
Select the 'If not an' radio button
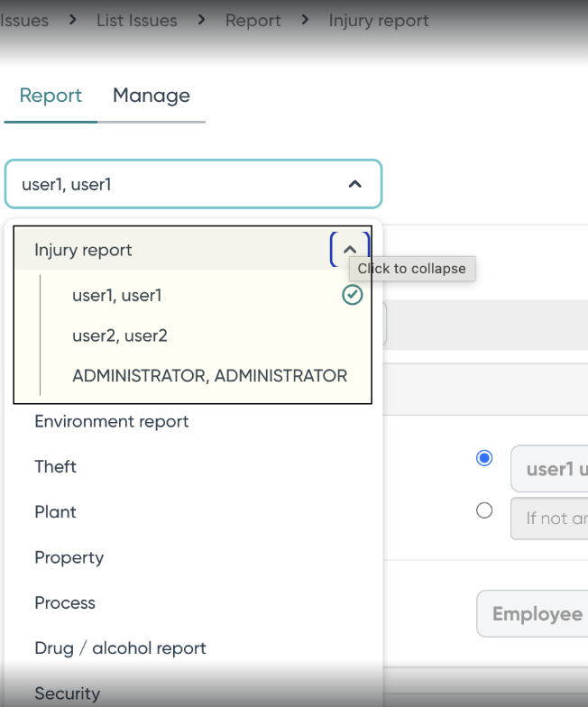[484, 510]
